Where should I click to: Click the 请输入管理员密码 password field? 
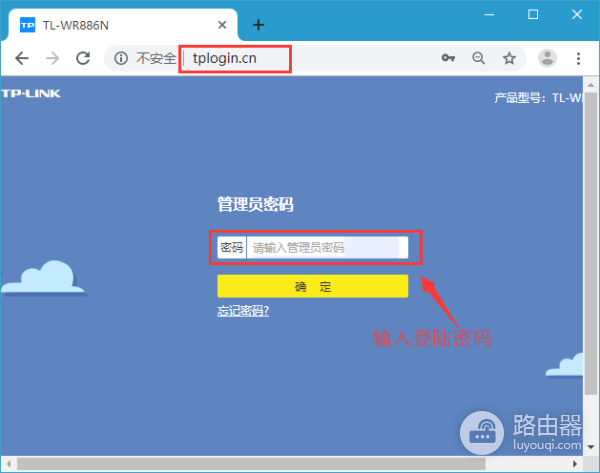327,248
